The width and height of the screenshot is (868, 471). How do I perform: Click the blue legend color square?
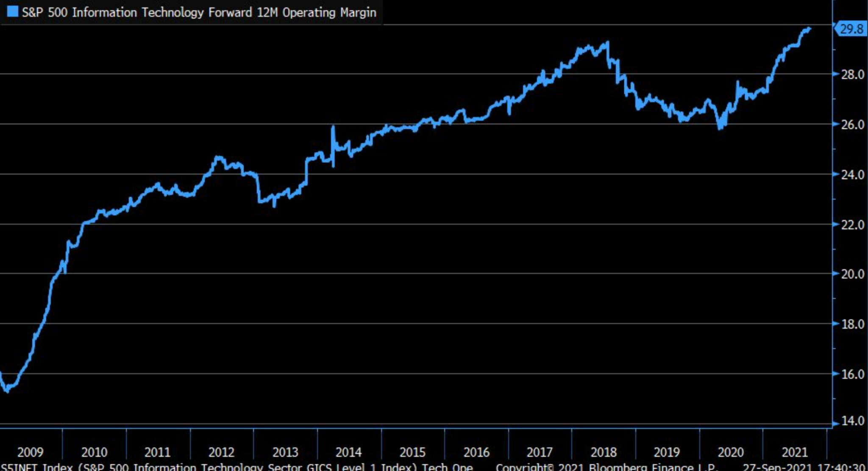[12, 11]
